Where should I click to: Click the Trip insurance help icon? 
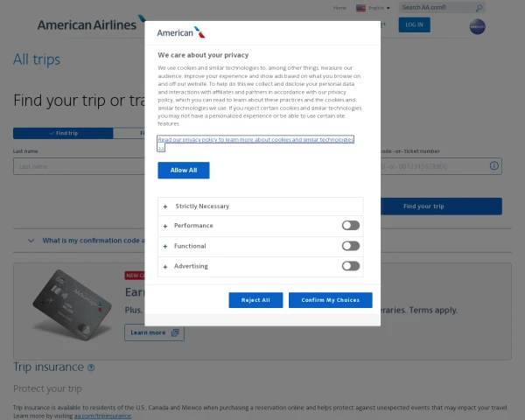[x=91, y=367]
